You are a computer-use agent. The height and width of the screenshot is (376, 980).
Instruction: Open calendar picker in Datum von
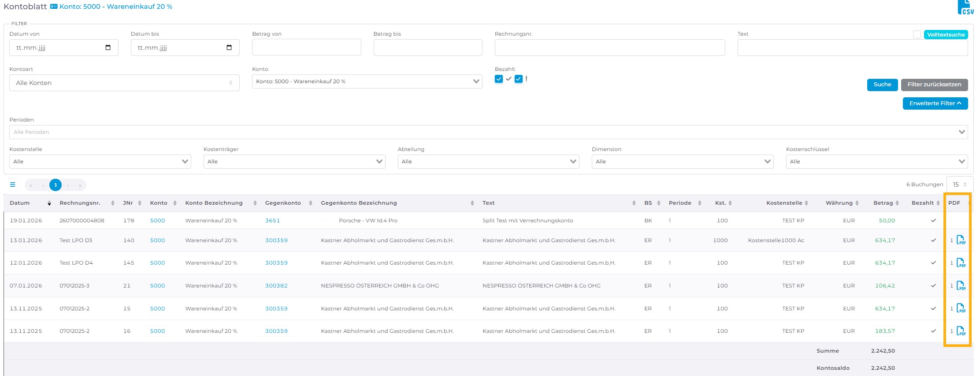pyautogui.click(x=108, y=48)
